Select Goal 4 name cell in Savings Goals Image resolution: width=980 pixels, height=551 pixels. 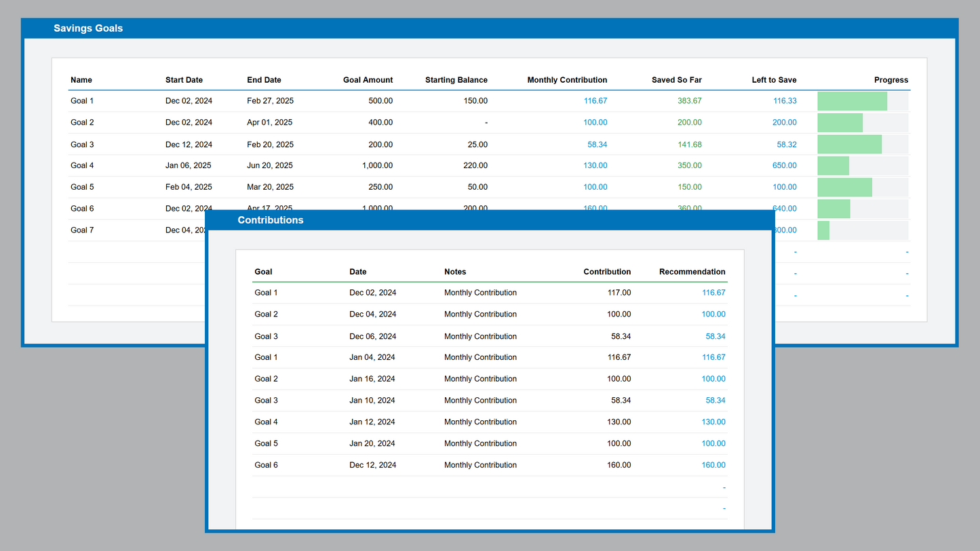tap(82, 165)
